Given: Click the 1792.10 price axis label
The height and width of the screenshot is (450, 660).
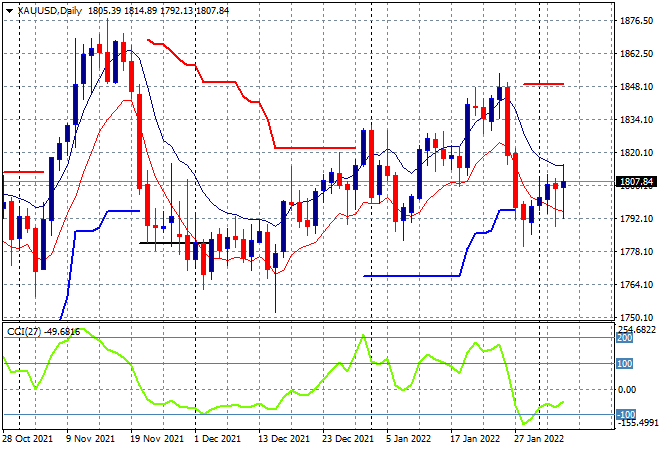Looking at the screenshot, I should (x=636, y=219).
